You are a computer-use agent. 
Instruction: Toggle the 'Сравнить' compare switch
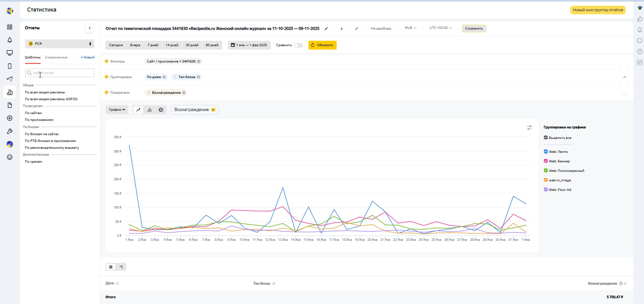coord(298,45)
